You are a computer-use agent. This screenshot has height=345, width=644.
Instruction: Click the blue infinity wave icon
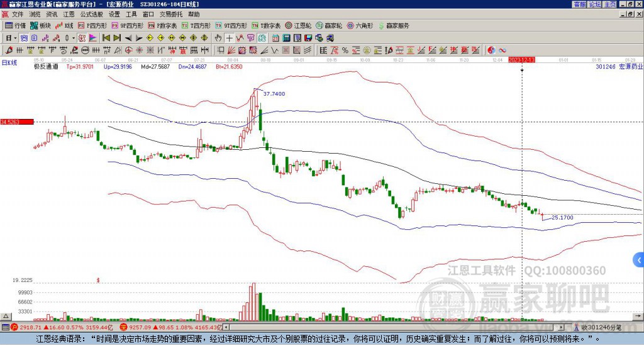point(502,50)
